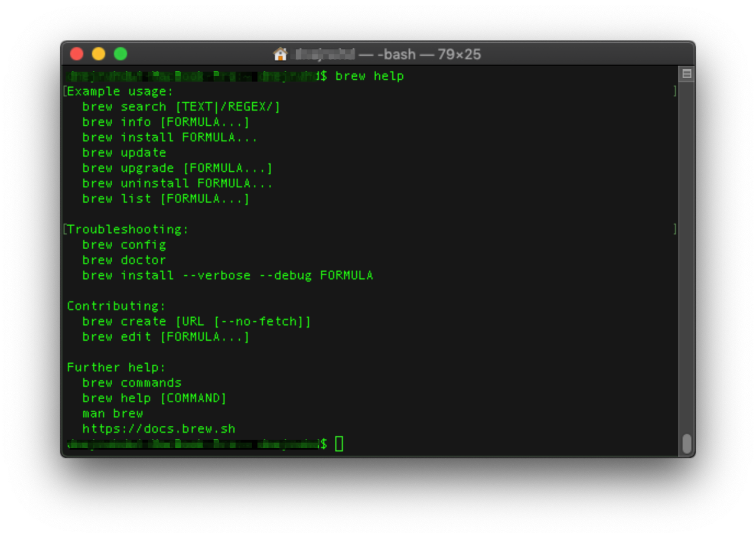This screenshot has height=538, width=756.
Task: Click the "-bash — 79×25" window title
Action: pyautogui.click(x=429, y=54)
